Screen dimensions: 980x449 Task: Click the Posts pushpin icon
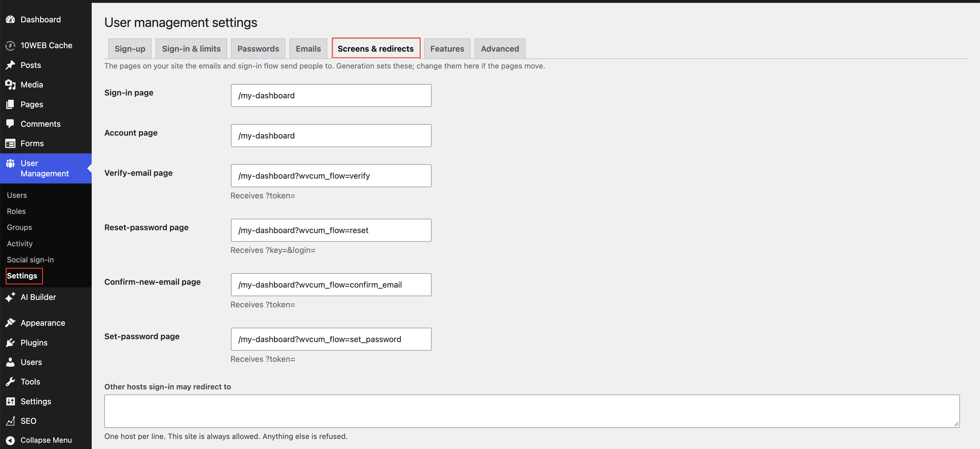point(10,65)
